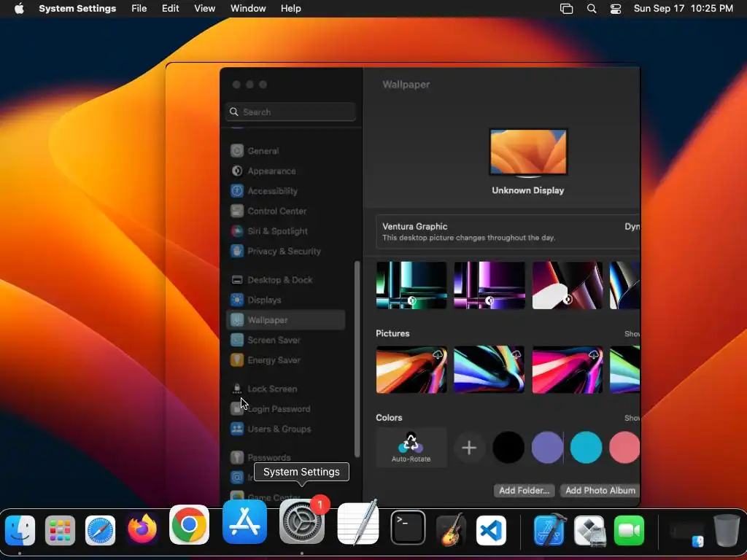Open Finder from the Dock
This screenshot has width=747, height=560.
click(20, 531)
